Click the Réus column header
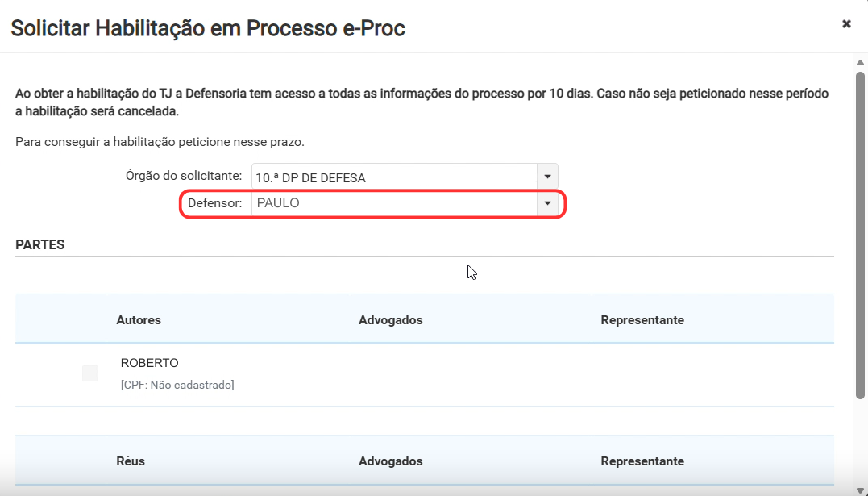The height and width of the screenshot is (496, 868). pos(131,461)
